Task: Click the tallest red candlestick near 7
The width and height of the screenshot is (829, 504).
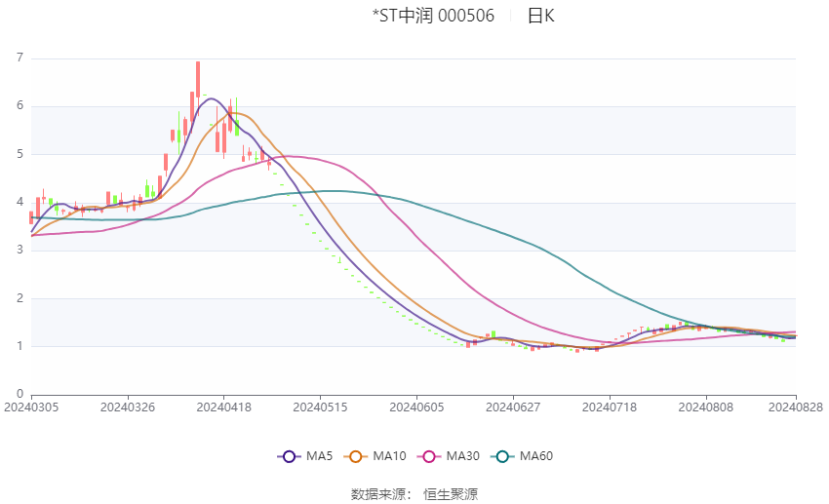Action: pyautogui.click(x=198, y=79)
